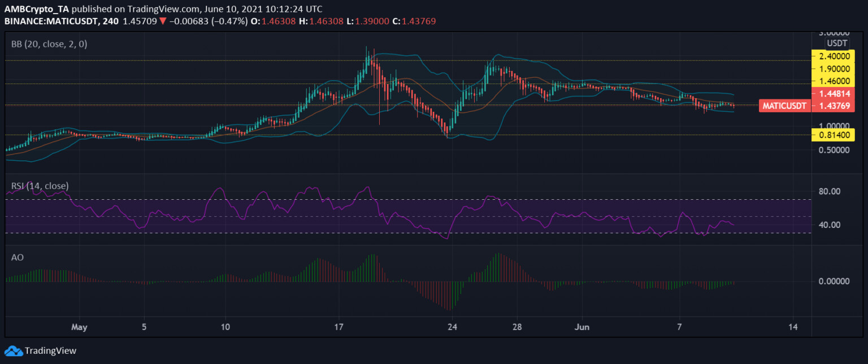This screenshot has width=868, height=364.
Task: Click the yellow 1.46000 price level label
Action: pos(832,81)
